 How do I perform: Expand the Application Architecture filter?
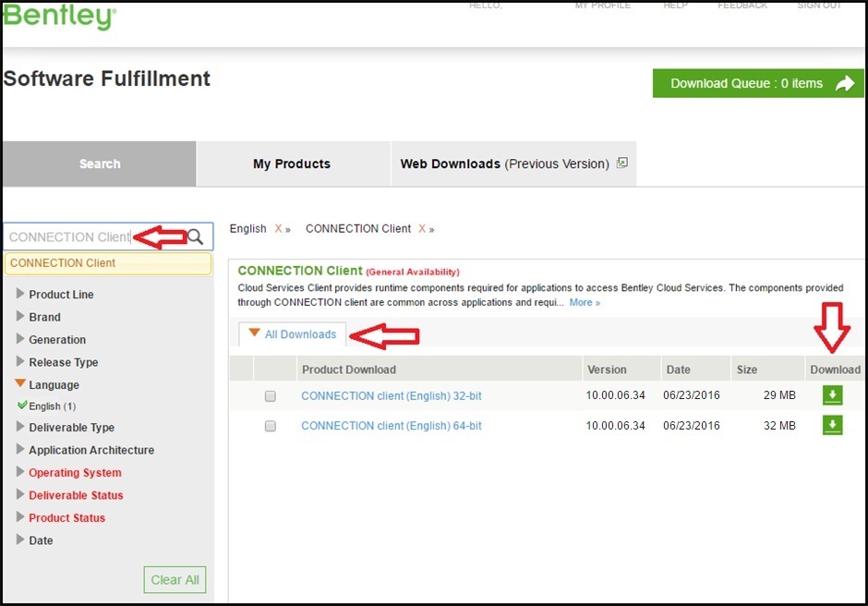click(x=20, y=449)
